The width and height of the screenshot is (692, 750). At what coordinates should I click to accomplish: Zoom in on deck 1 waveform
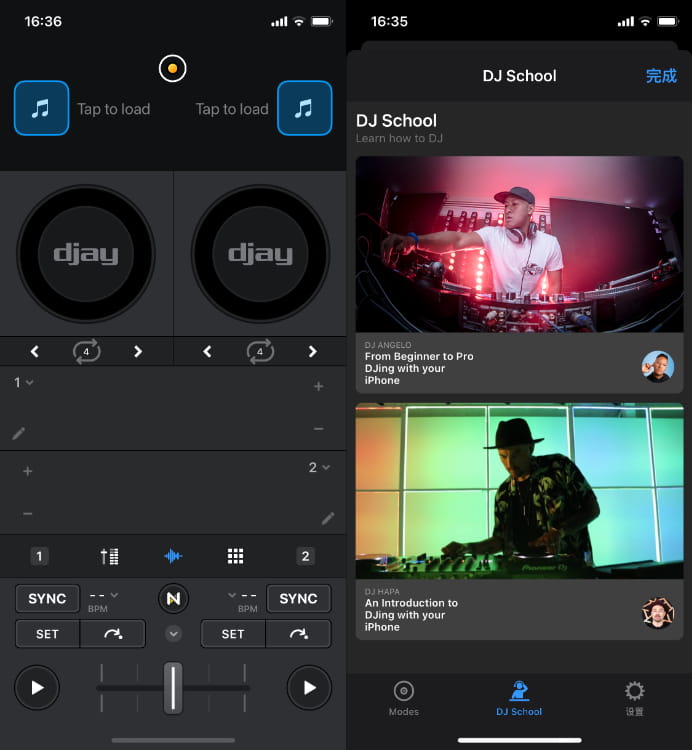coord(319,386)
